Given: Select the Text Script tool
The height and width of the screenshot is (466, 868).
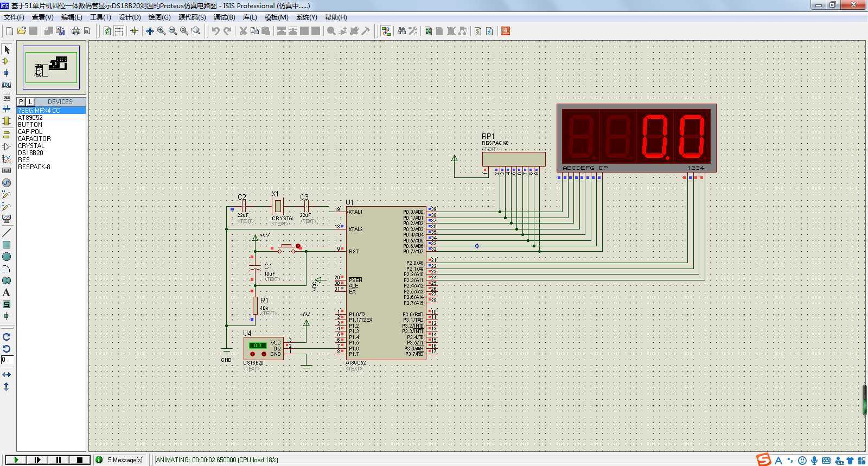Looking at the screenshot, I should pos(7,97).
